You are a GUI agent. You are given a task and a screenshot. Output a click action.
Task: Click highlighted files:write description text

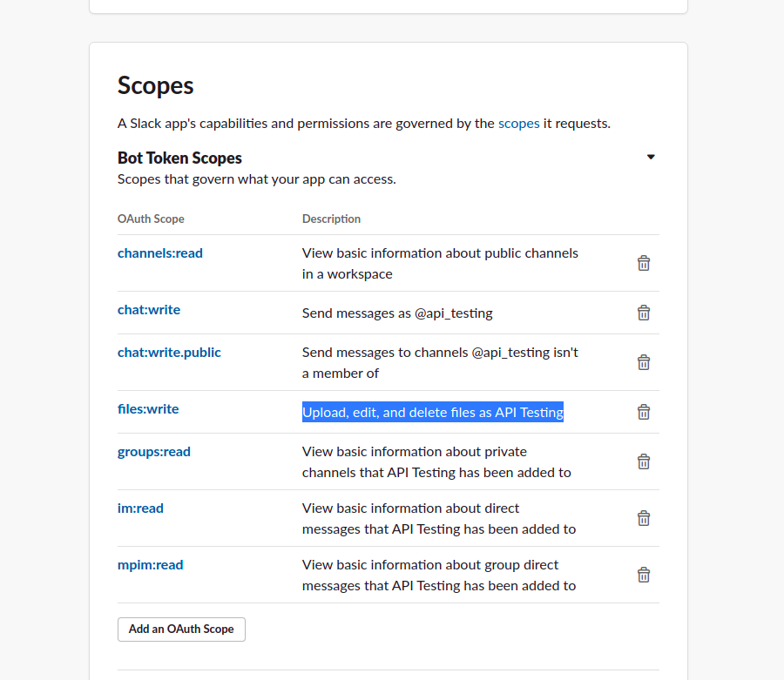433,413
